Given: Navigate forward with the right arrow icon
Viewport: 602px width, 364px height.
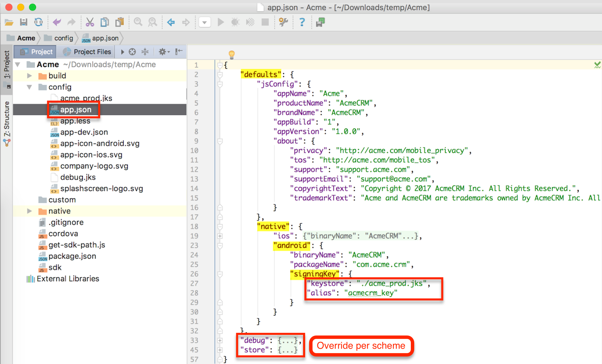Looking at the screenshot, I should [186, 22].
